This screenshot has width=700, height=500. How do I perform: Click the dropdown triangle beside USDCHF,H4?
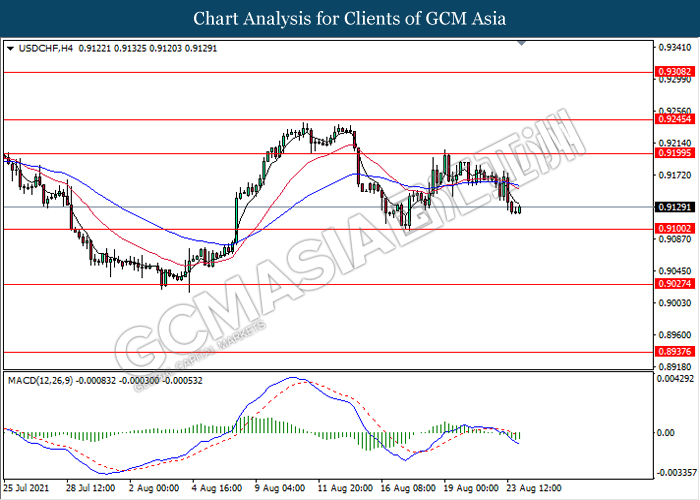[x=11, y=48]
